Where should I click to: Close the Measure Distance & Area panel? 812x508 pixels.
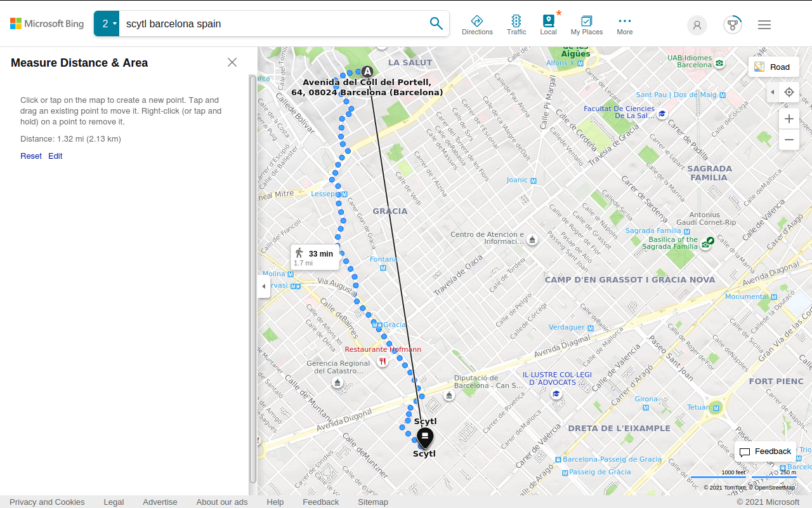pos(232,62)
